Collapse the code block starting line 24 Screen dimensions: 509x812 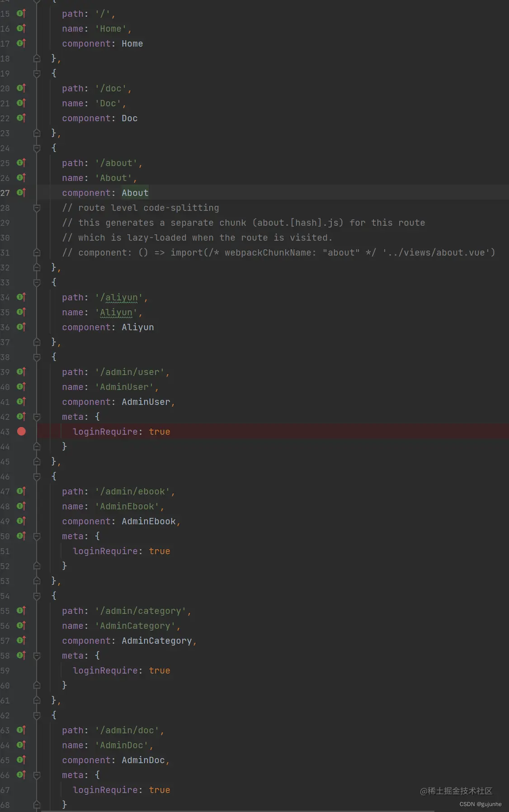click(x=37, y=148)
